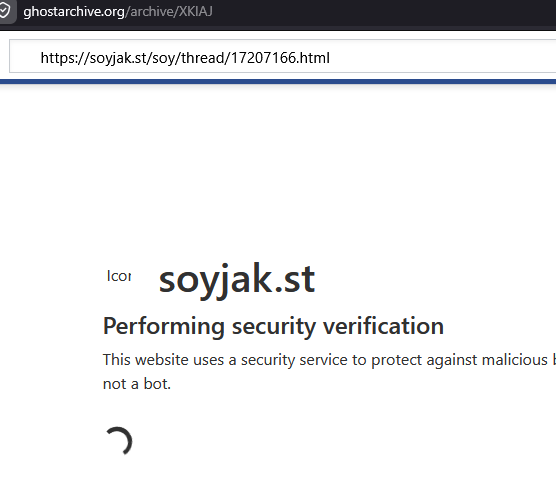
Task: Click the blue progress line under the URL field
Action: [x=278, y=82]
